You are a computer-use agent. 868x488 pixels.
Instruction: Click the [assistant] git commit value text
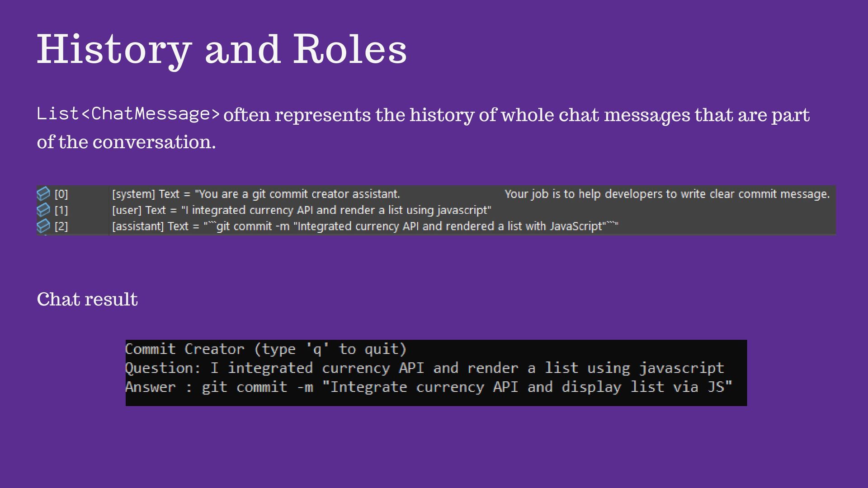tap(364, 226)
